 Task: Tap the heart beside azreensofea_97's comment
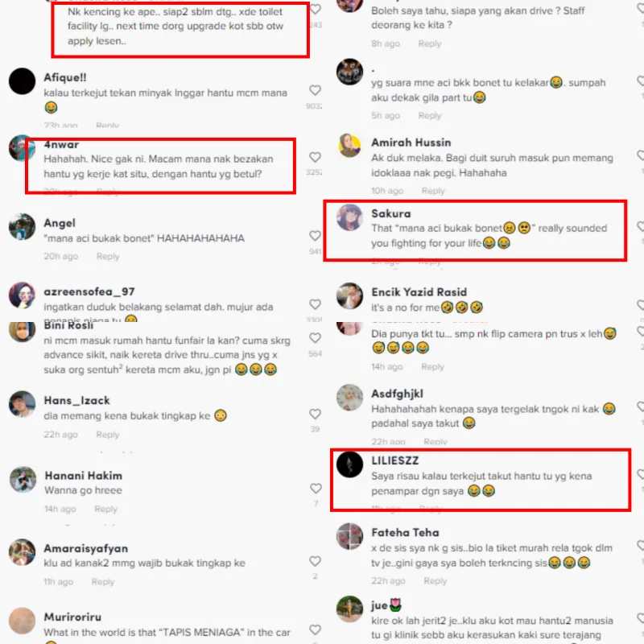(315, 304)
